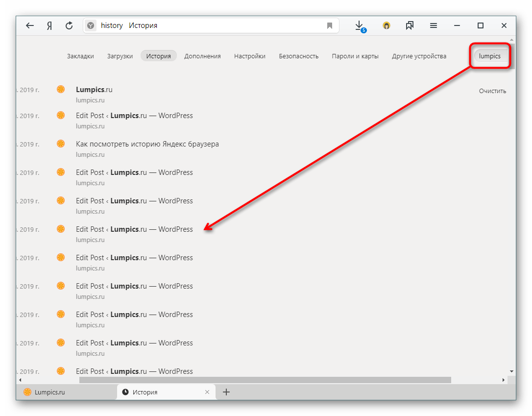Click the history search field with 'lumpics'
The height and width of the screenshot is (416, 532).
pyautogui.click(x=490, y=56)
